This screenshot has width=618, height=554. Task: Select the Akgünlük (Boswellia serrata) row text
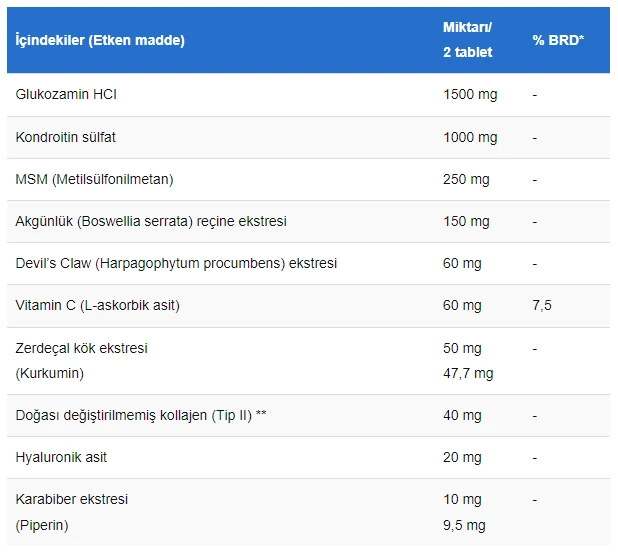[151, 221]
